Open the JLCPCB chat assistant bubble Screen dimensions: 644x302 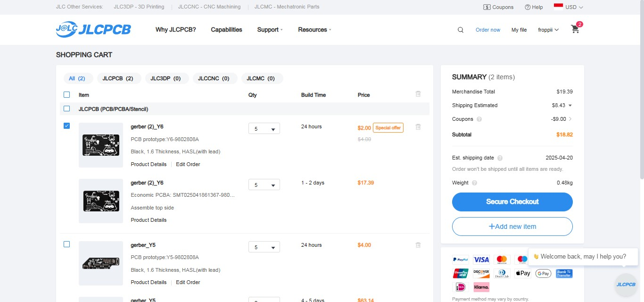(626, 285)
